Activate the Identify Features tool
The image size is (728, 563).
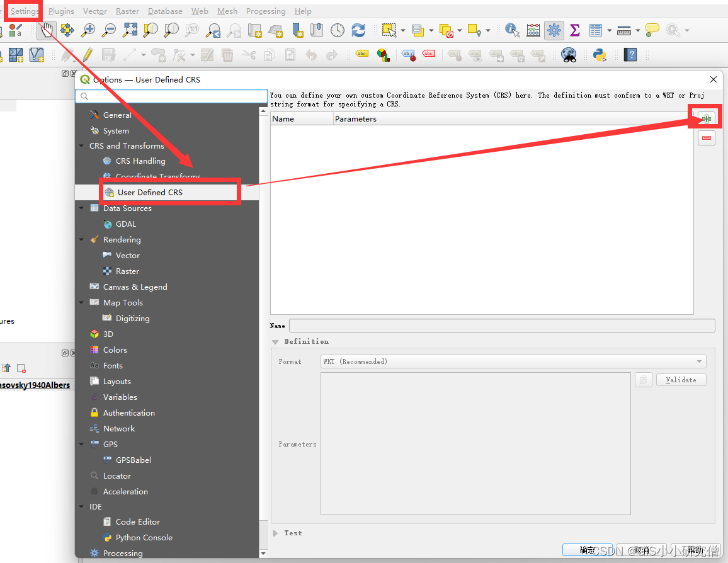[512, 30]
